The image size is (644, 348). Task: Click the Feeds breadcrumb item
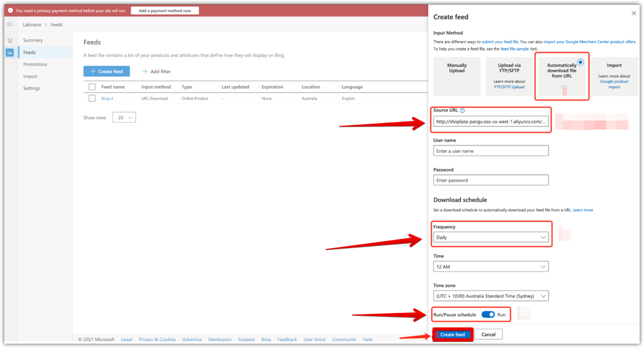point(56,24)
